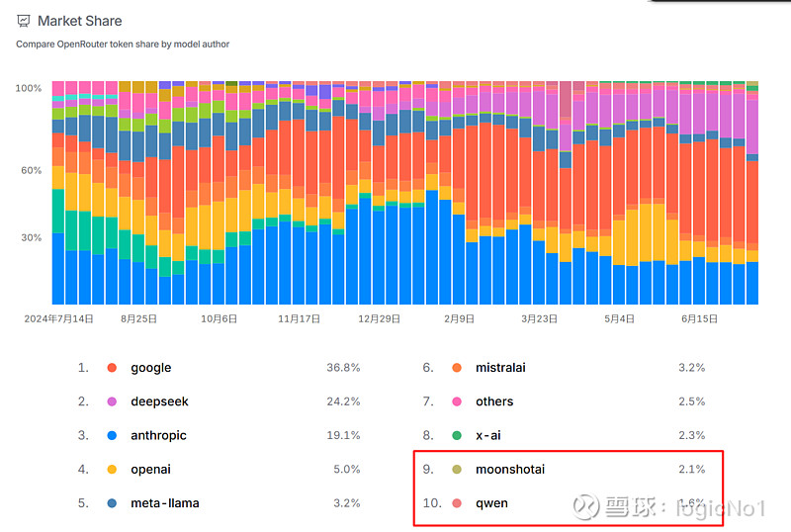The height and width of the screenshot is (532, 791).
Task: Click the 30% y-axis label
Action: [32, 237]
